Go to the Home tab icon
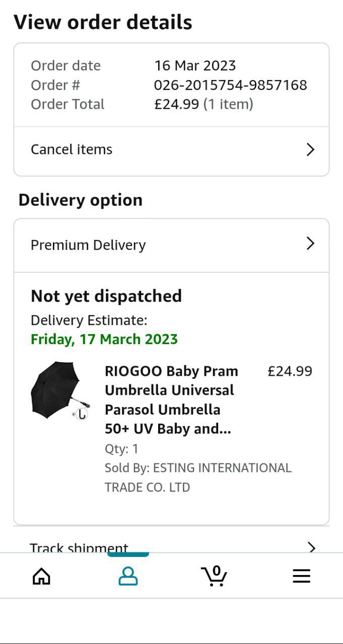The image size is (343, 644). point(41,576)
